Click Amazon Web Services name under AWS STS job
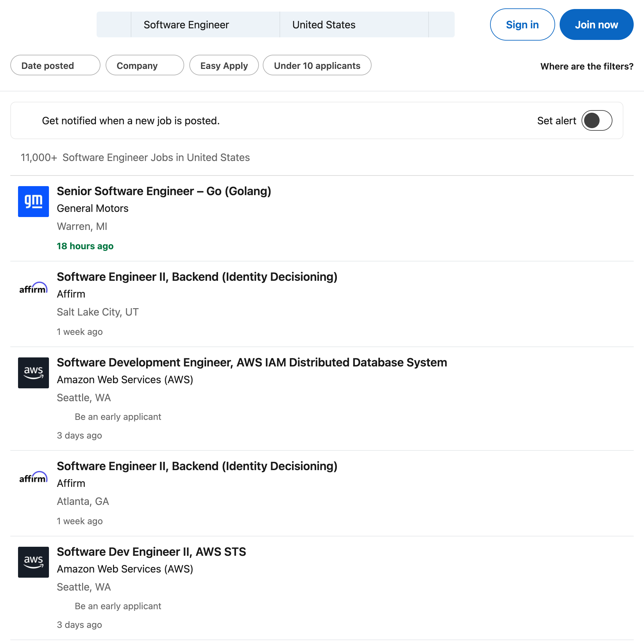Screen dimensions: 644x644 point(125,569)
